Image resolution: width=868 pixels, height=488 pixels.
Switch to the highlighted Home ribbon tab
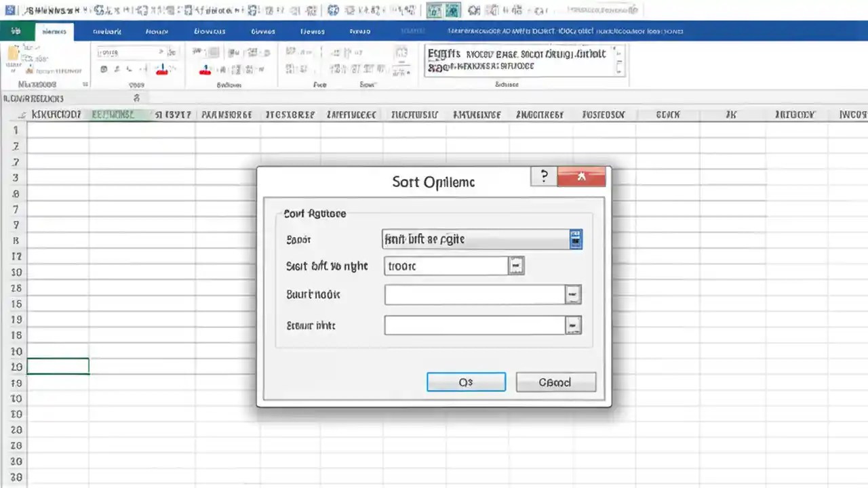54,31
